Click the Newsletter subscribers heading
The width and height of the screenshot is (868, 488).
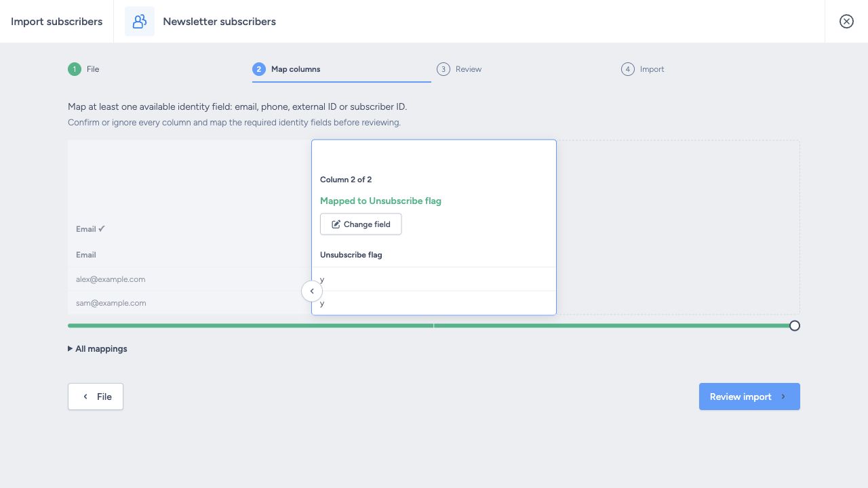220,22
